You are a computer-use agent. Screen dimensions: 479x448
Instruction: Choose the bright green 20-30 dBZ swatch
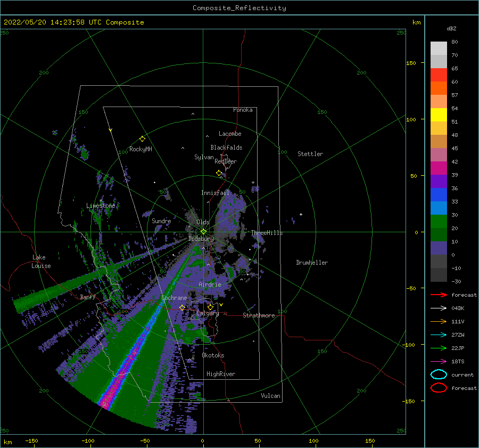coord(439,222)
